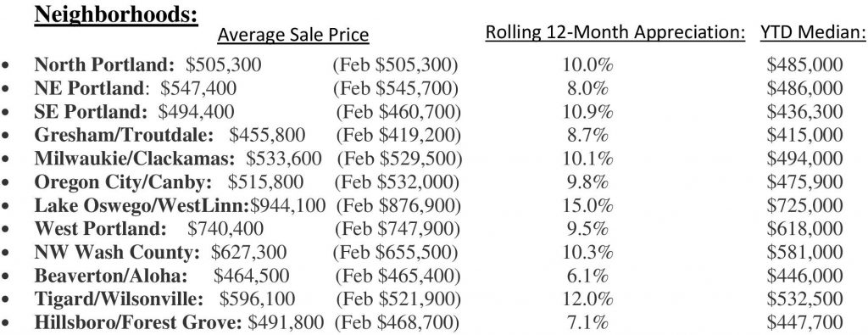Click the YTD Median header
Screen dimensions: 868x335
[x=813, y=33]
